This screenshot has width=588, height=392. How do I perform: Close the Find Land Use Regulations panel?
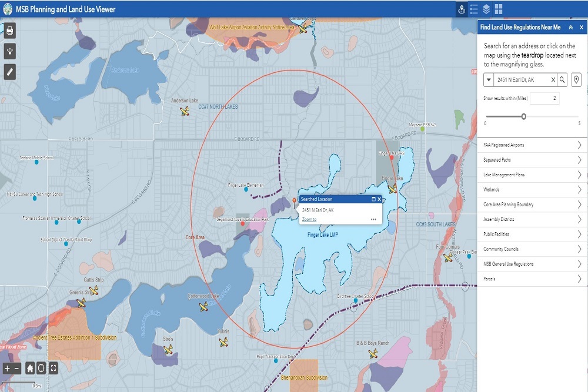pos(582,28)
